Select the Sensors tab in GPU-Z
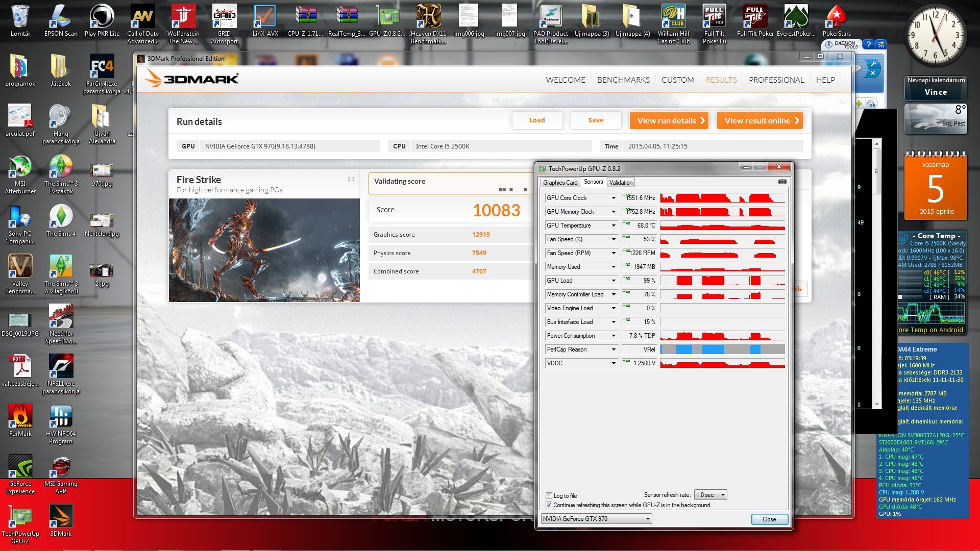 pos(593,182)
